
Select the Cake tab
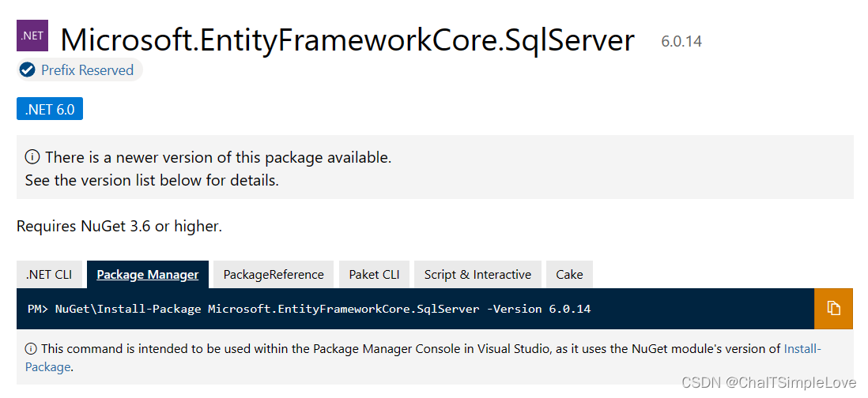click(x=570, y=275)
